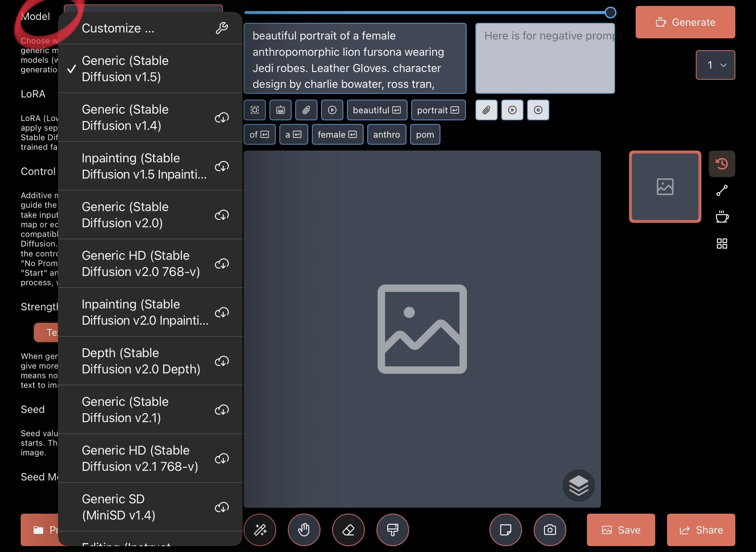Download Generic Stable Diffusion v1.4 model
This screenshot has width=756, height=552.
(x=222, y=118)
